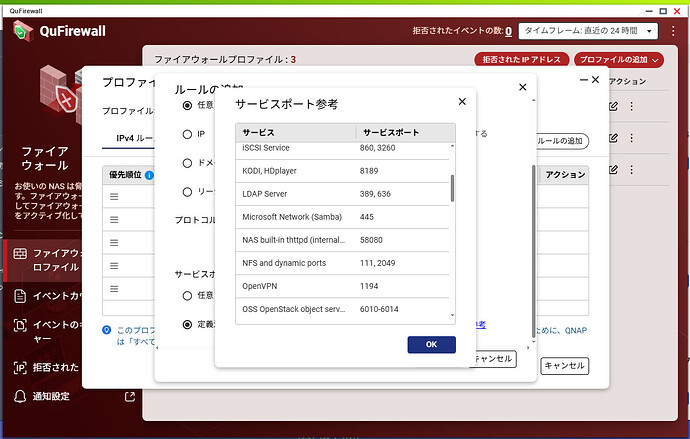Click the QuFirewall logo icon

tap(22, 31)
